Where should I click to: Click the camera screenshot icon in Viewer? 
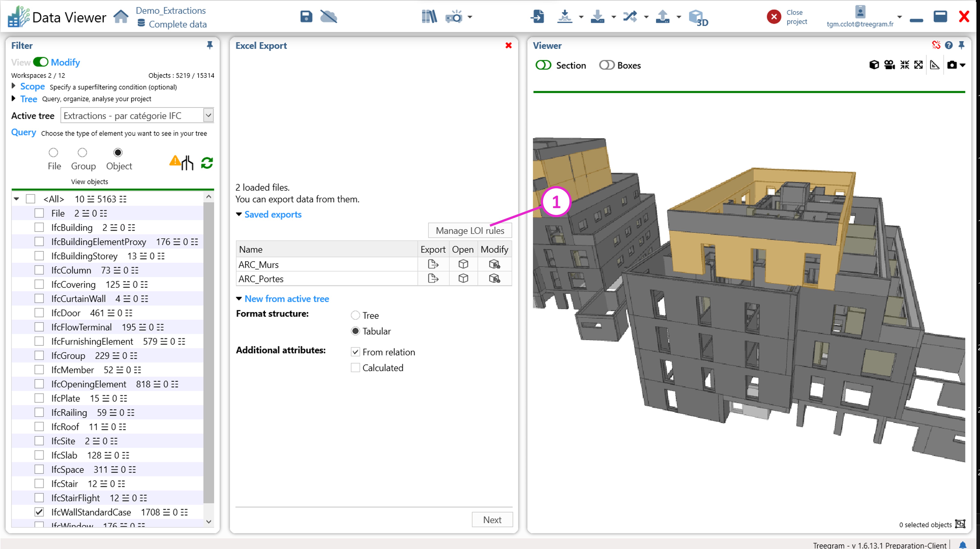click(951, 65)
